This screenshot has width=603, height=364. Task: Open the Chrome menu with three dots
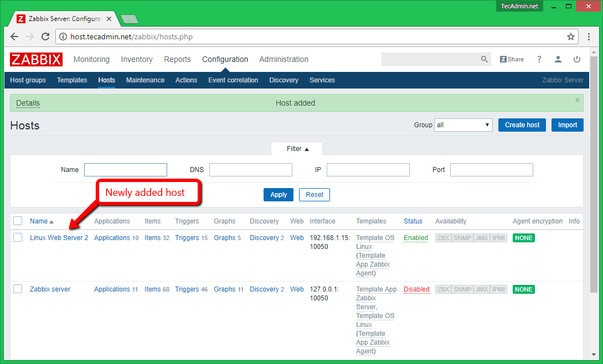[x=589, y=37]
